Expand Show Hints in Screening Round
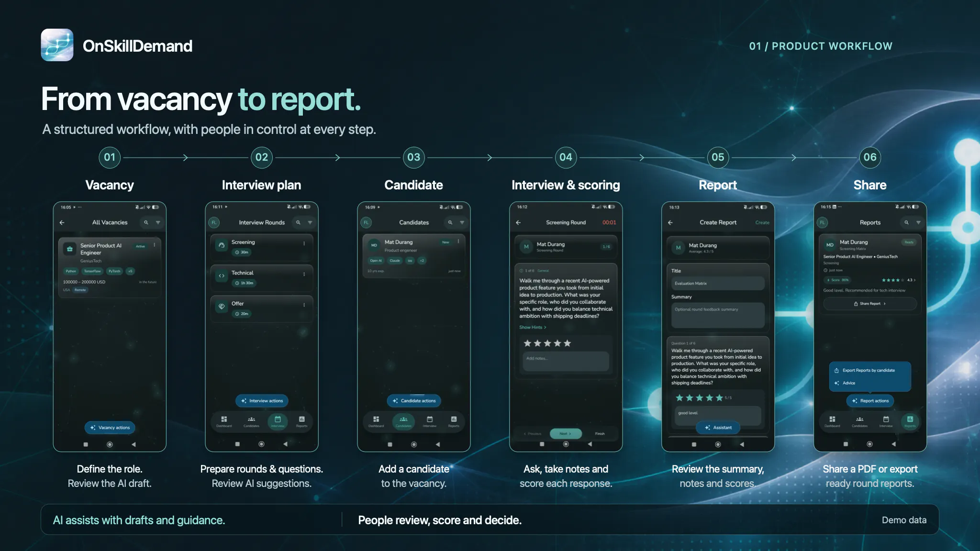Viewport: 980px width, 551px height. click(533, 327)
